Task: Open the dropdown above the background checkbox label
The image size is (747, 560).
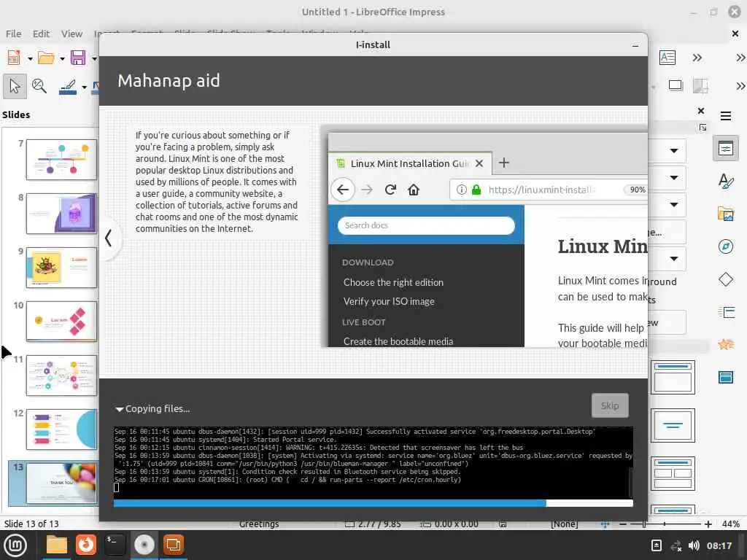Action: click(673, 259)
